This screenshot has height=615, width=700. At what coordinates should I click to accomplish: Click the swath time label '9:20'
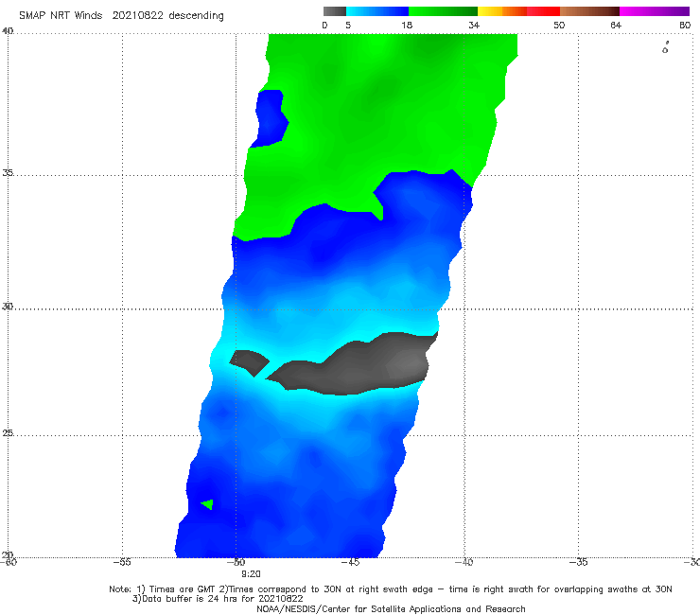point(251,574)
